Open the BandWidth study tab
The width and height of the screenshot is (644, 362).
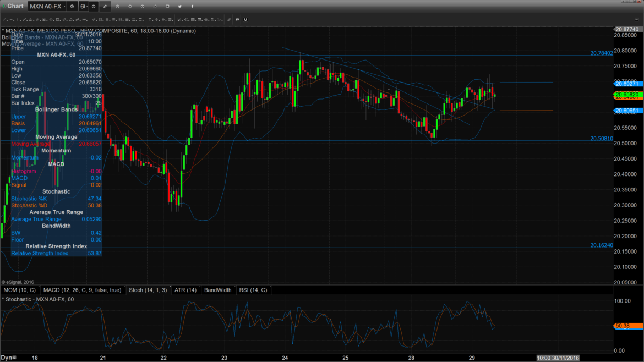pyautogui.click(x=217, y=290)
